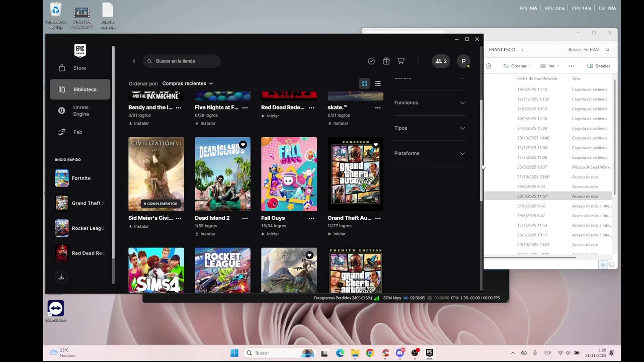Screen dimensions: 644x362
Task: Quick launch Rocket League from sidebar
Action: [79, 228]
